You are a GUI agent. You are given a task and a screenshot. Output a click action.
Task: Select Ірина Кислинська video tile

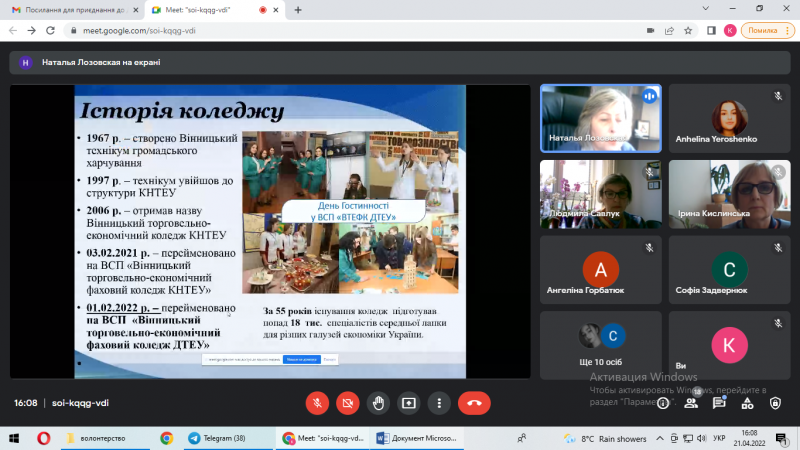[730, 194]
